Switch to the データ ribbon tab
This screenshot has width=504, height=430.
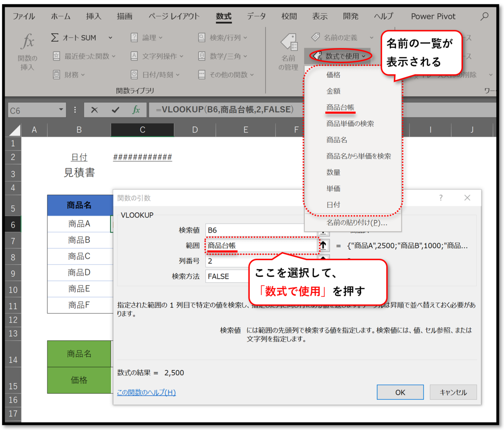click(x=256, y=16)
